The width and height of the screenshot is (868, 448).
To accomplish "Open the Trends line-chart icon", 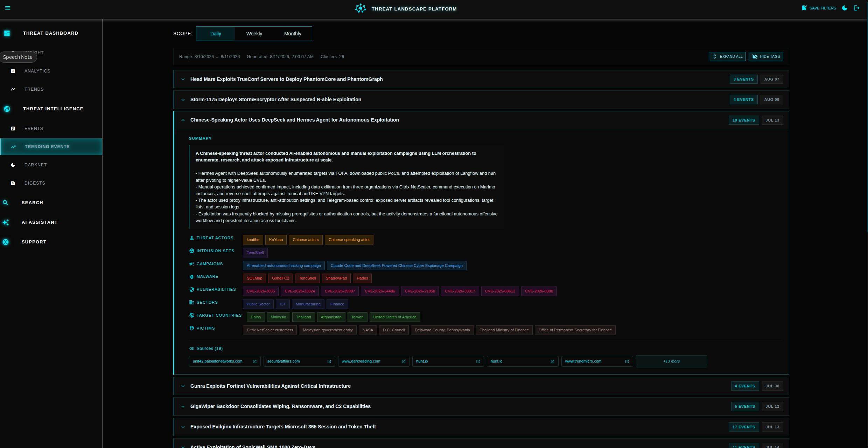I will [x=13, y=89].
